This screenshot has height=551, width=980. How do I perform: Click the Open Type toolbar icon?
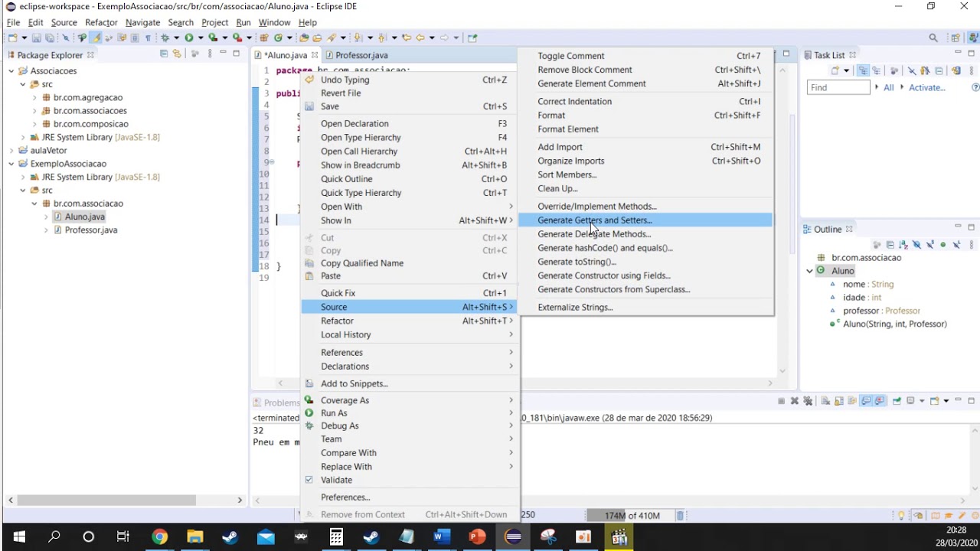coord(304,37)
